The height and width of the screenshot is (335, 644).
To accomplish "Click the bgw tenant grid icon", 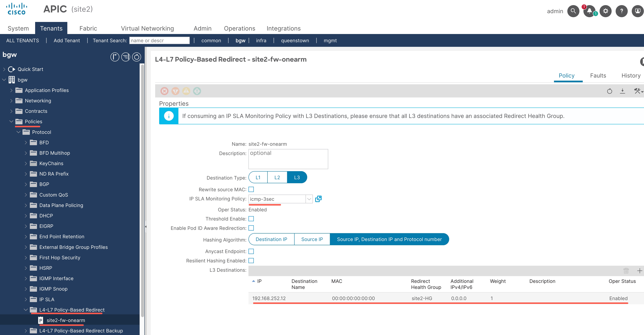I will [x=12, y=80].
